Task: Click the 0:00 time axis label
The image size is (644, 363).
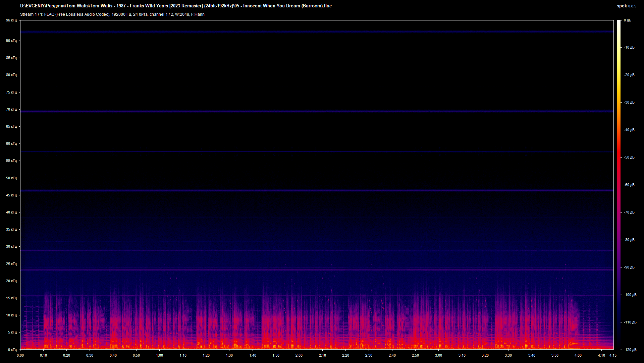Action: tap(20, 355)
